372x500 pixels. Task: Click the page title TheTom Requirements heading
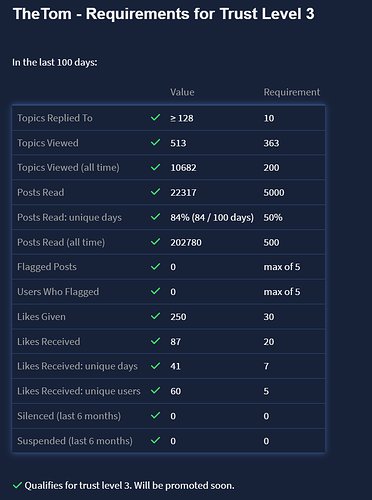164,14
